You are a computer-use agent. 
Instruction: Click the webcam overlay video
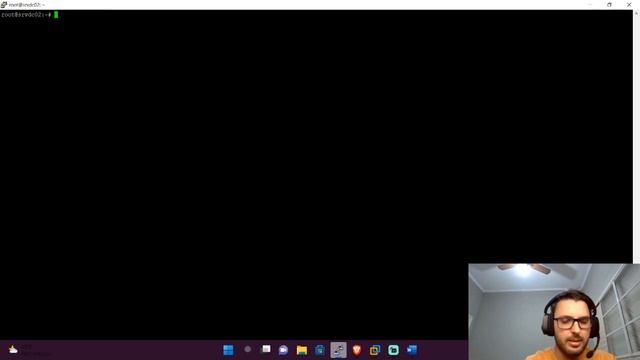pyautogui.click(x=554, y=312)
